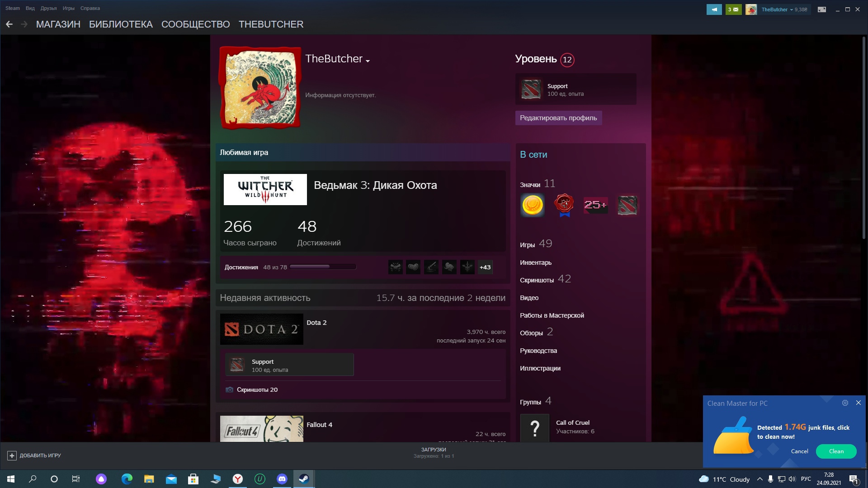
Task: Open Работы в Мастерской link
Action: coord(552,315)
